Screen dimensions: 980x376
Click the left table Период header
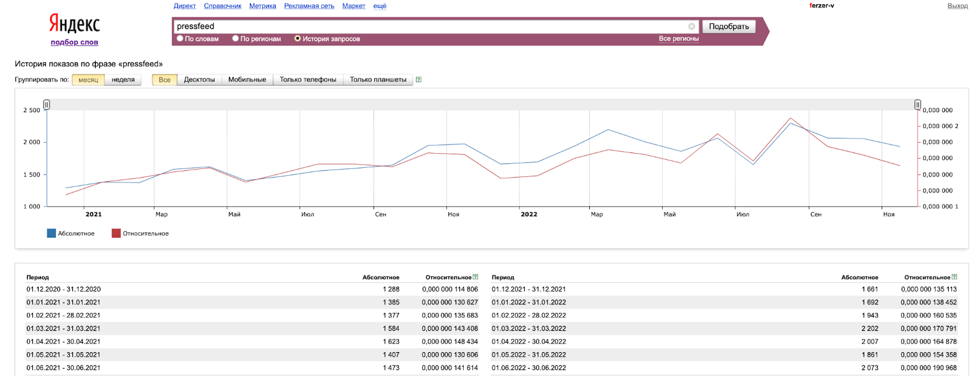pos(37,277)
